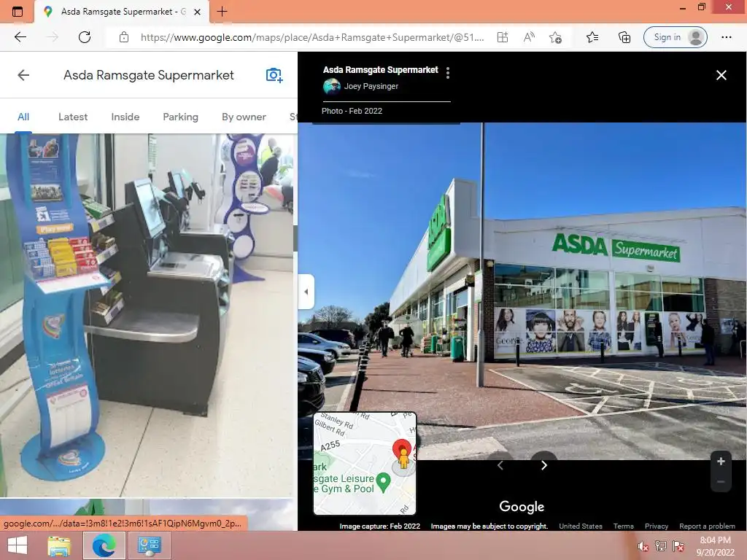Switch to Latest photos tab
The height and width of the screenshot is (560, 747).
coord(73,117)
